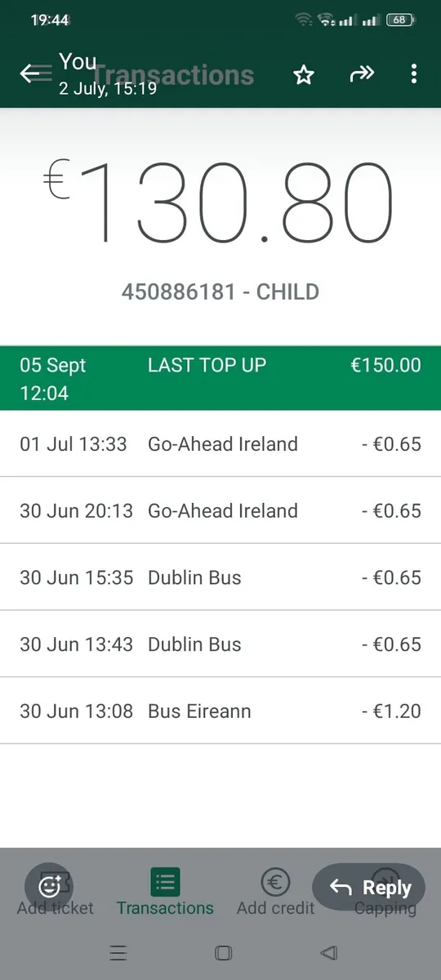Viewport: 441px width, 980px height.
Task: Open the three-dot overflow menu
Action: [x=414, y=74]
